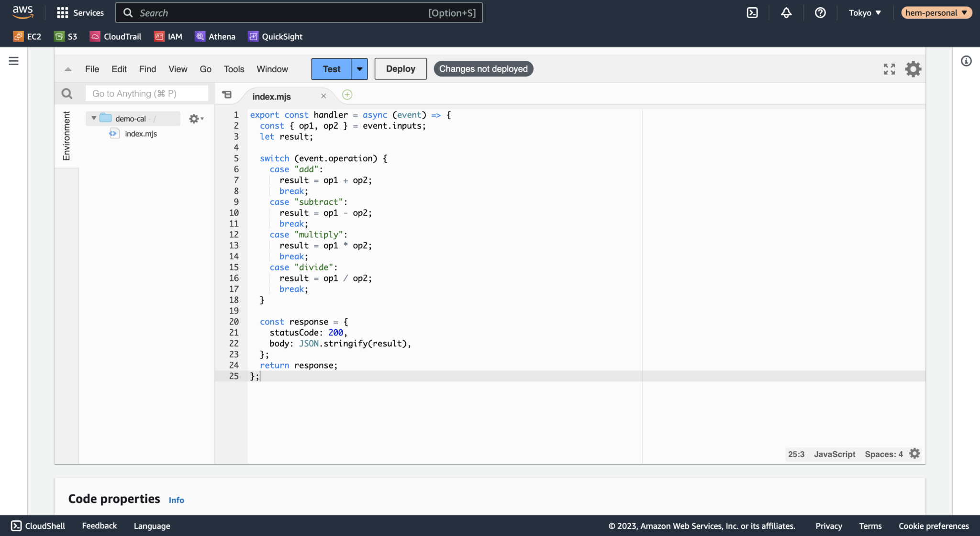The width and height of the screenshot is (980, 536).
Task: Open a new editor tab with the plus icon
Action: tap(347, 94)
